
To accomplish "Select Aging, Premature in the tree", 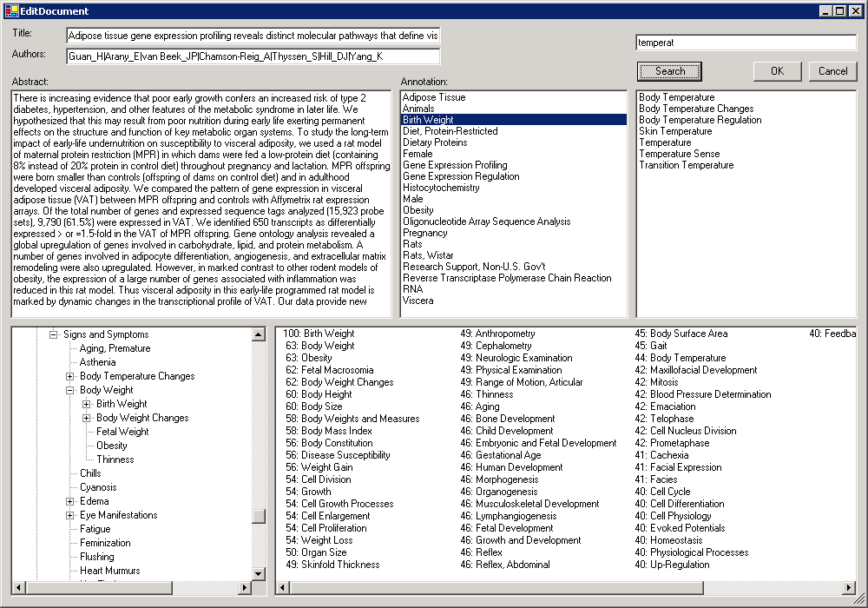I will 115,348.
